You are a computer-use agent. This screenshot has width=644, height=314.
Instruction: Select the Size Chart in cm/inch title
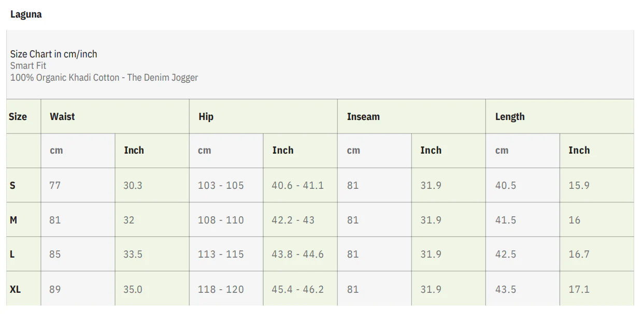(x=53, y=54)
